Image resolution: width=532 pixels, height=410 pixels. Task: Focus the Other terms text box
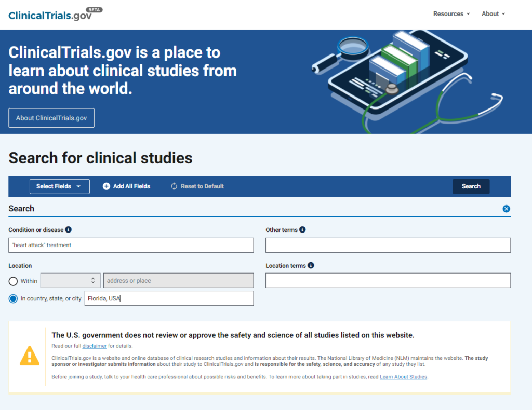[388, 245]
